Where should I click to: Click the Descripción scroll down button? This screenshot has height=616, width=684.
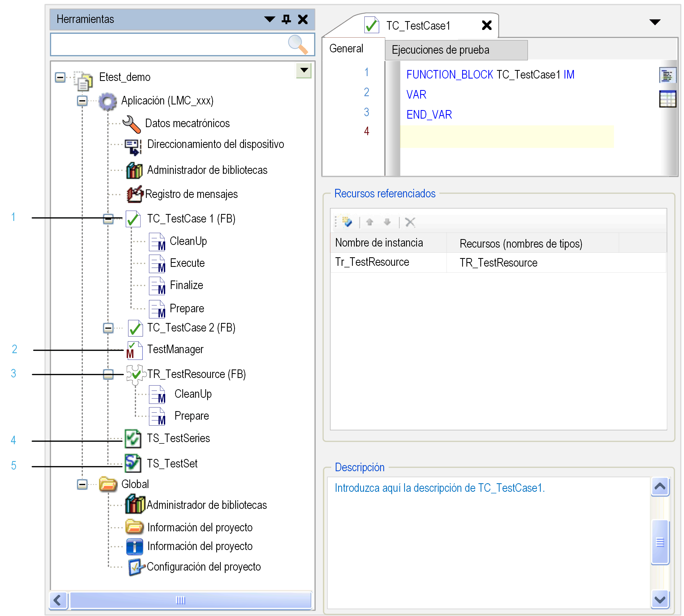click(x=660, y=600)
